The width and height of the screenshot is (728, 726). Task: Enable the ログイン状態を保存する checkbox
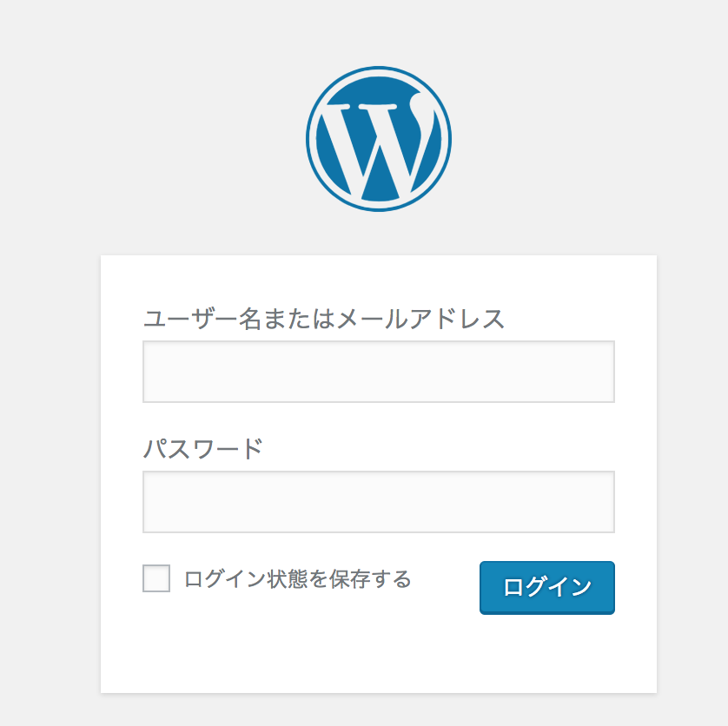click(x=156, y=578)
